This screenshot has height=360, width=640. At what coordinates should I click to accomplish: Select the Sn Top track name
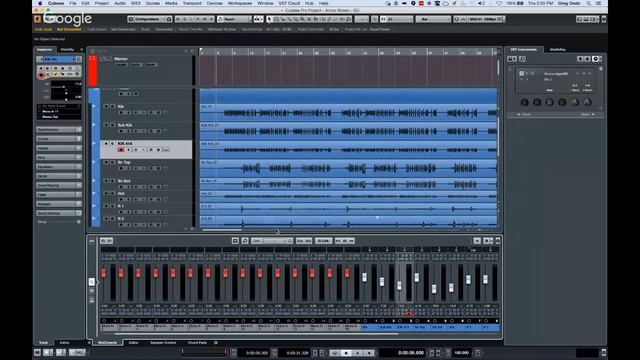click(124, 162)
